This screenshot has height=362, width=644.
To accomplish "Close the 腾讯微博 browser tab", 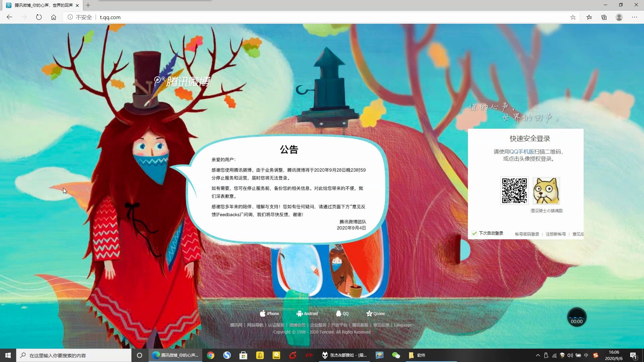I will [x=77, y=5].
